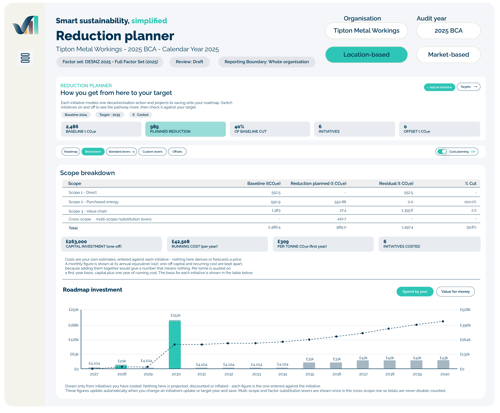Viewport: 500px width, 413px height.
Task: Open the Audit year selector 2025 BCA
Action: [448, 31]
